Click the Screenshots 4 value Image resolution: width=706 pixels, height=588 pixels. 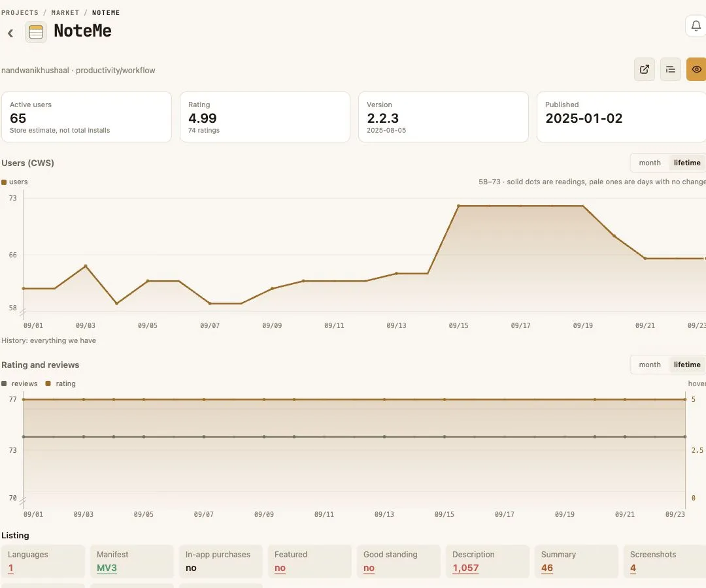click(x=633, y=568)
